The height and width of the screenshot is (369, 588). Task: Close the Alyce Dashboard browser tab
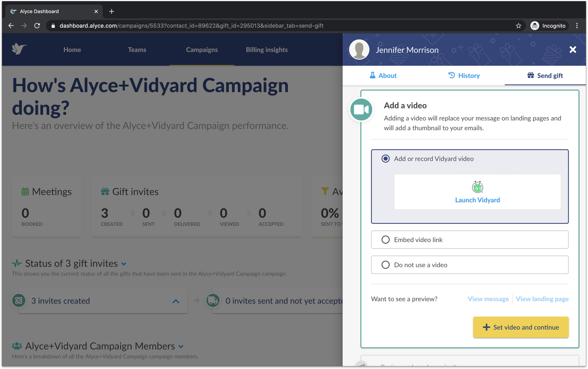click(96, 11)
